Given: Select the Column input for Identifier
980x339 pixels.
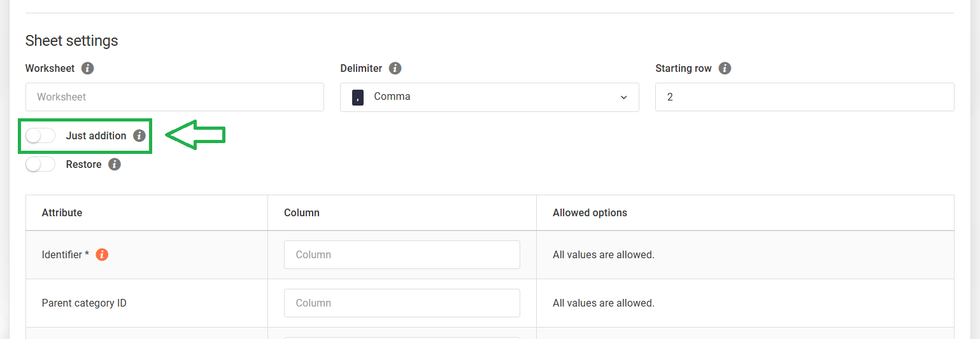Looking at the screenshot, I should [402, 254].
